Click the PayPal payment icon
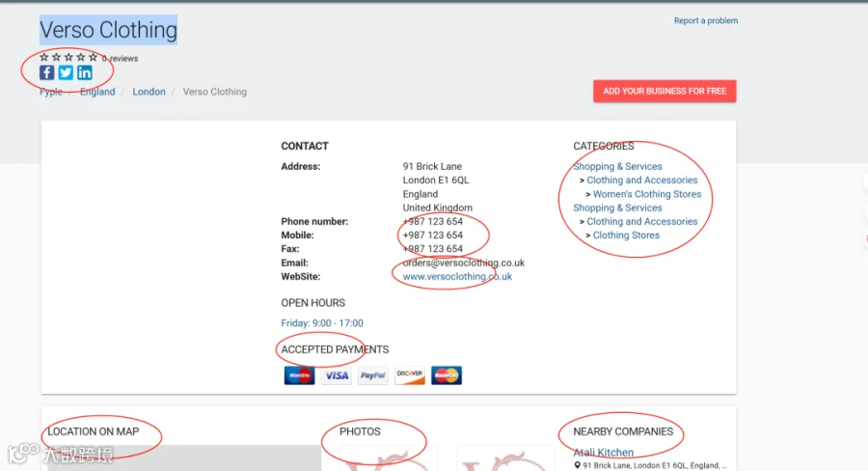868x471 pixels. [373, 375]
